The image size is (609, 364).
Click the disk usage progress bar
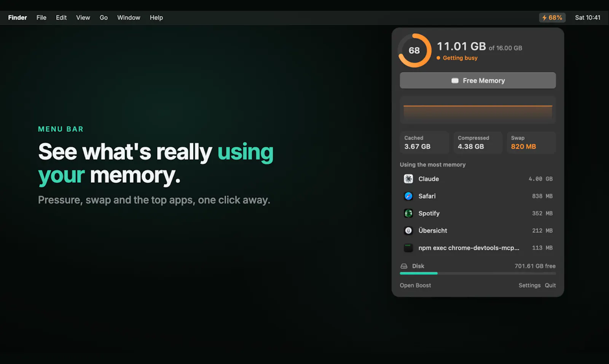478,273
